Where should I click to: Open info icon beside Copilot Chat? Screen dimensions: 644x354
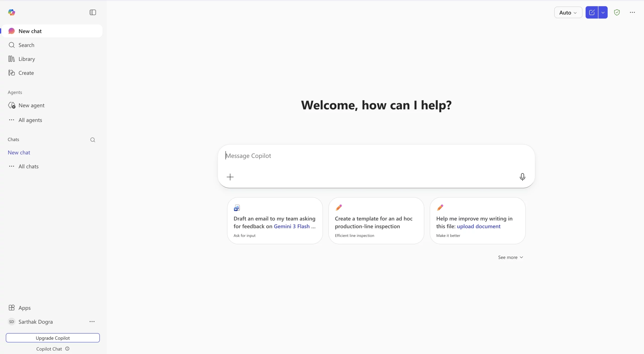point(67,349)
